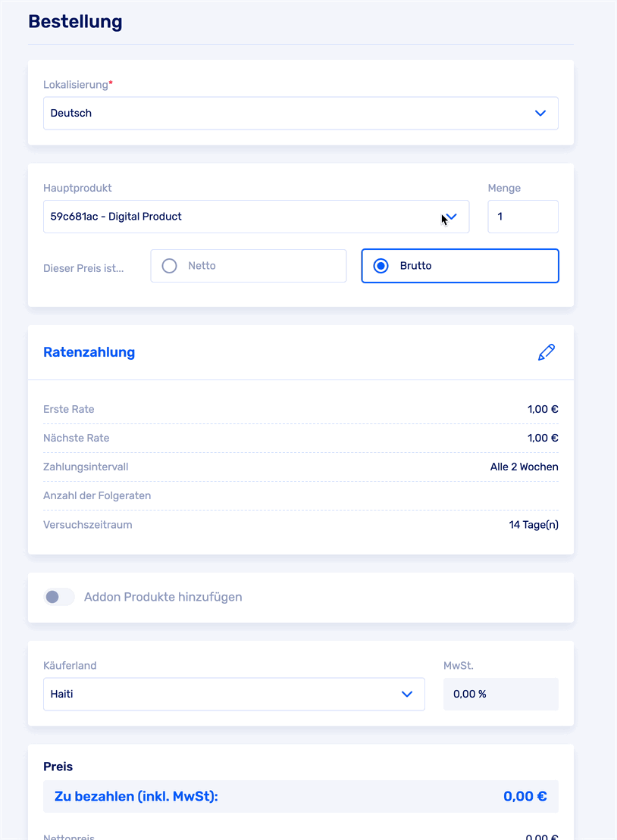617x840 pixels.
Task: Click the Menge quantity input field
Action: [522, 217]
